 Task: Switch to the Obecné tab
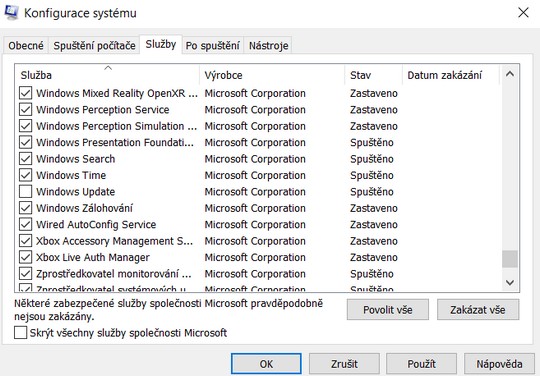click(26, 46)
